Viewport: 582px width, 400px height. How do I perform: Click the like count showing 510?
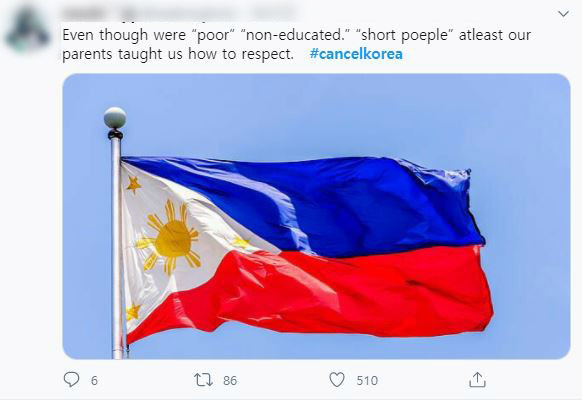367,381
